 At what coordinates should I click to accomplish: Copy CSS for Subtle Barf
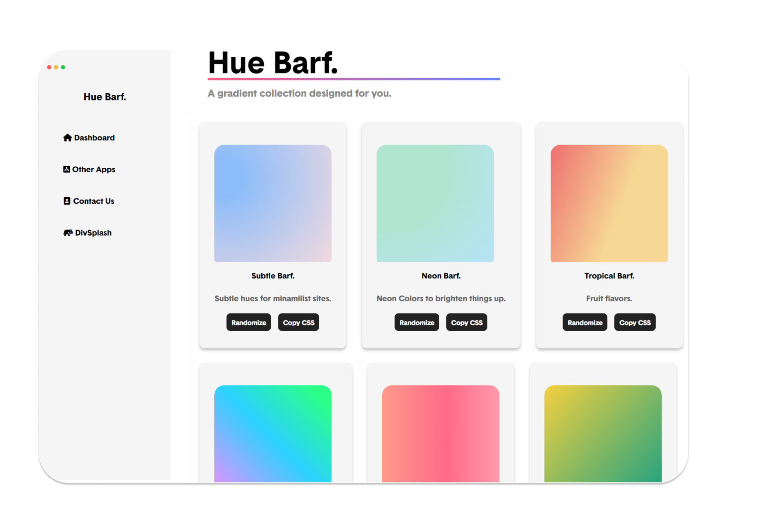[298, 323]
